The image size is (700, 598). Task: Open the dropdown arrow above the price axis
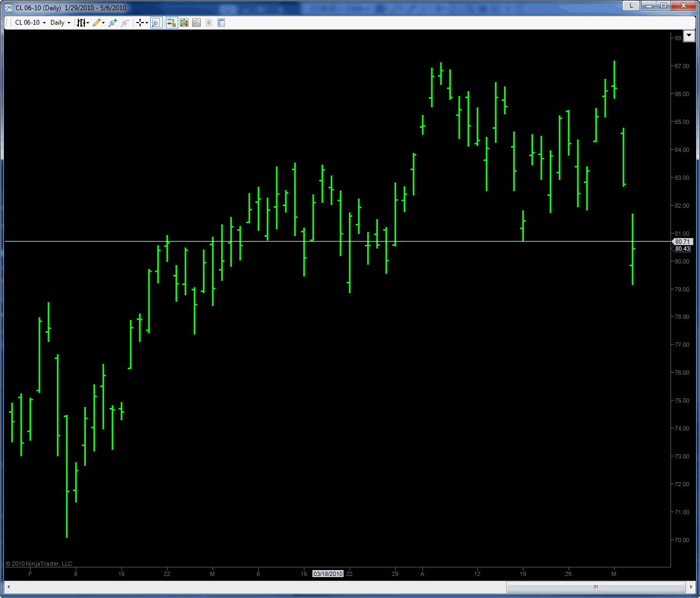689,36
